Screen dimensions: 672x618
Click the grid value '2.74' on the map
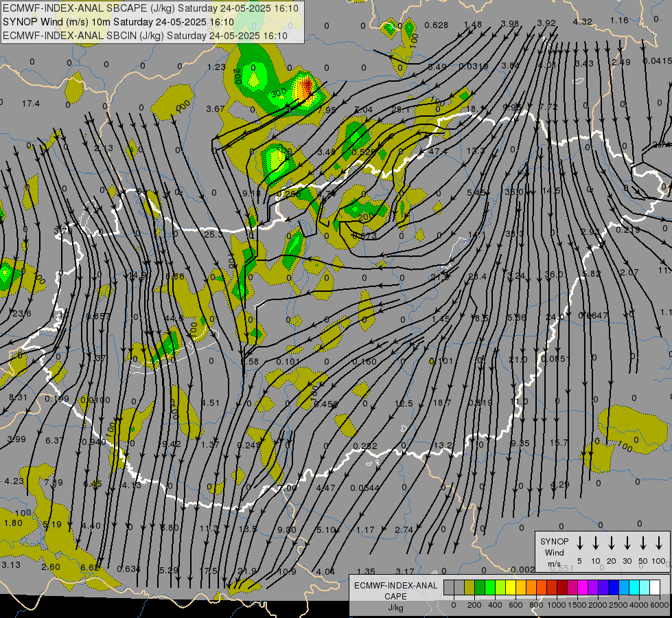tap(404, 529)
